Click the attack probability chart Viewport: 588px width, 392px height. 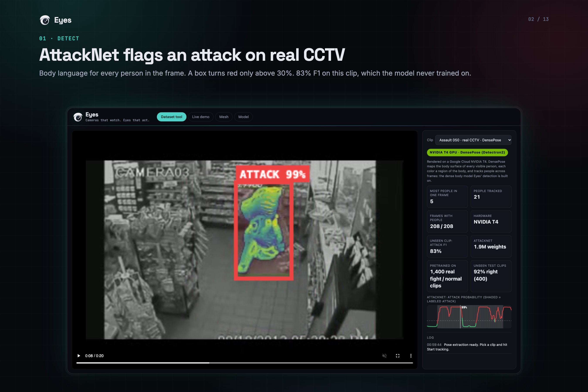469,316
